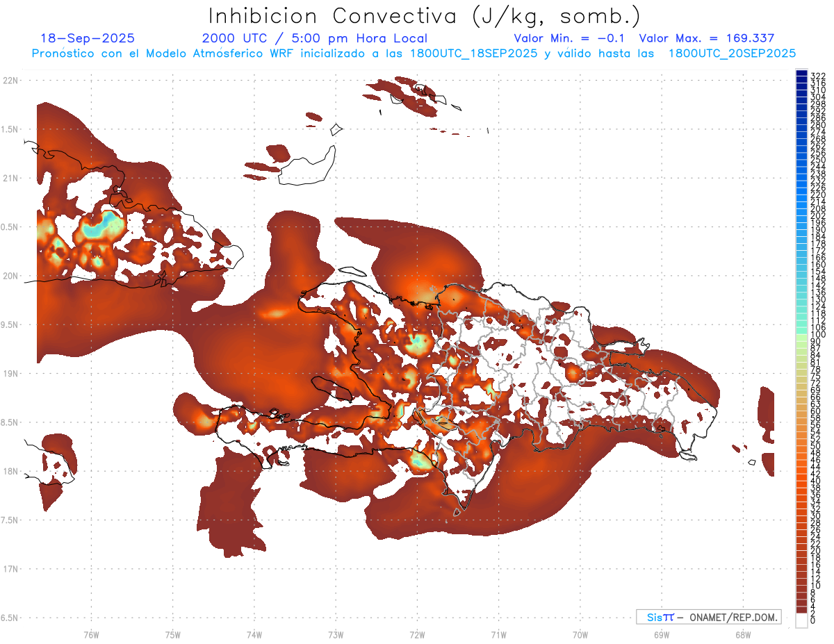
Task: Click the '76W' longitude label
Action: pos(91,634)
